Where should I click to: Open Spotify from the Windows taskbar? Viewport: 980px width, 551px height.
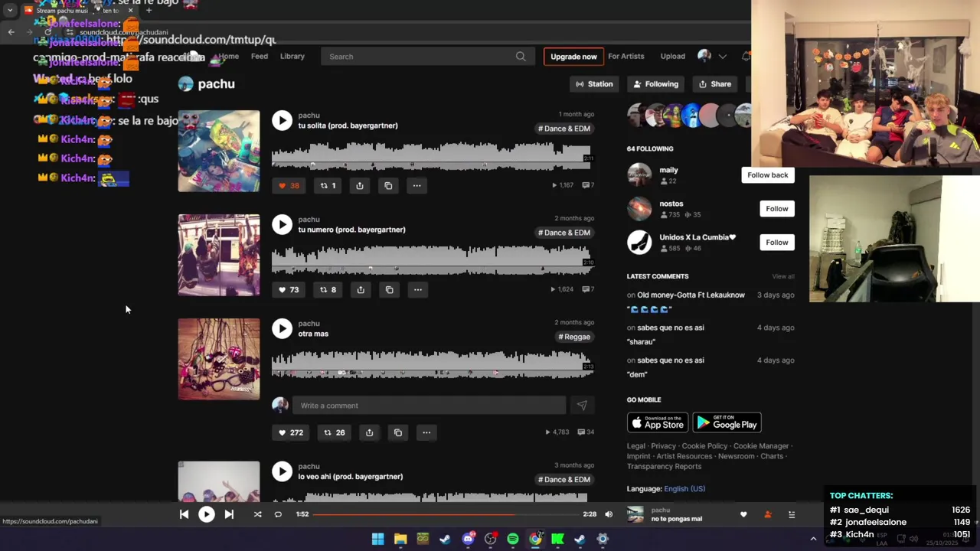[x=513, y=539]
